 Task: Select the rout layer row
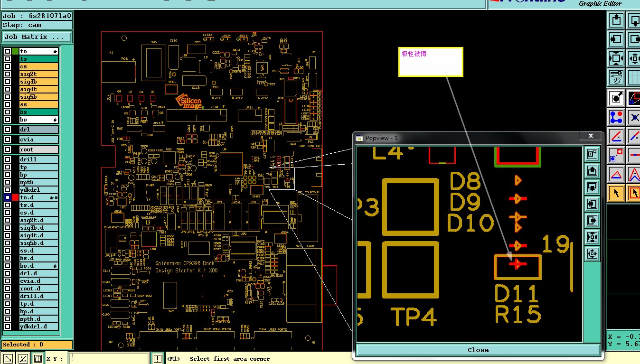[x=38, y=149]
